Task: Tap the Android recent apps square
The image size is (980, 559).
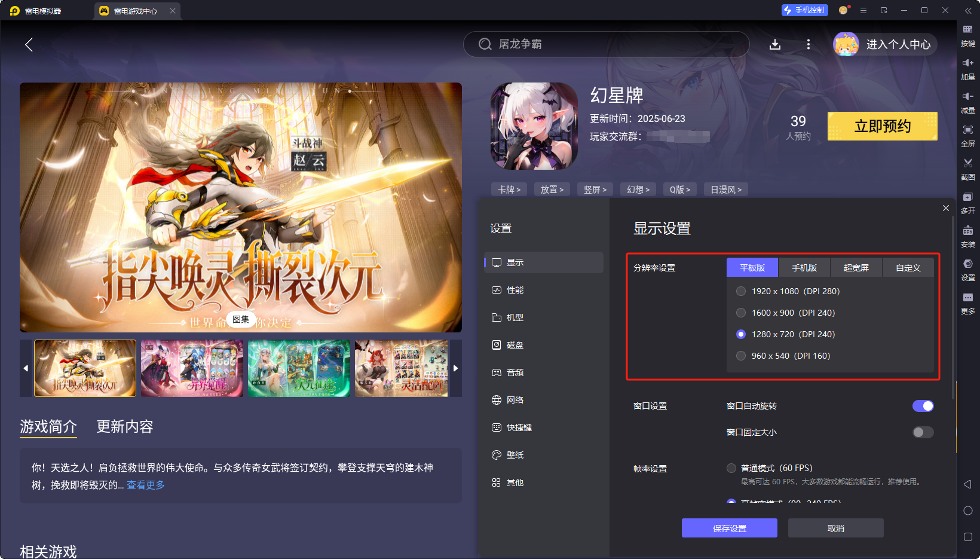Action: coord(968,537)
